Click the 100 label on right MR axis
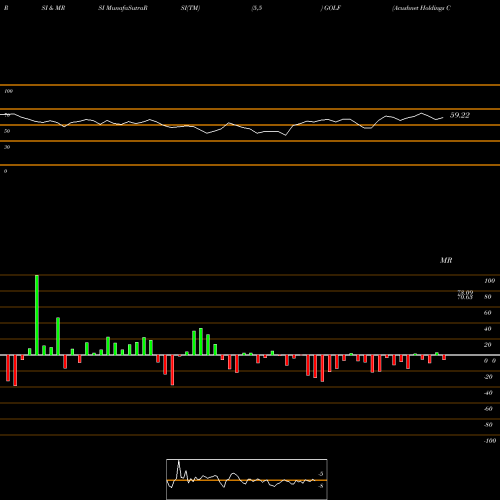Screen dimensions: 500x500 point(489,281)
